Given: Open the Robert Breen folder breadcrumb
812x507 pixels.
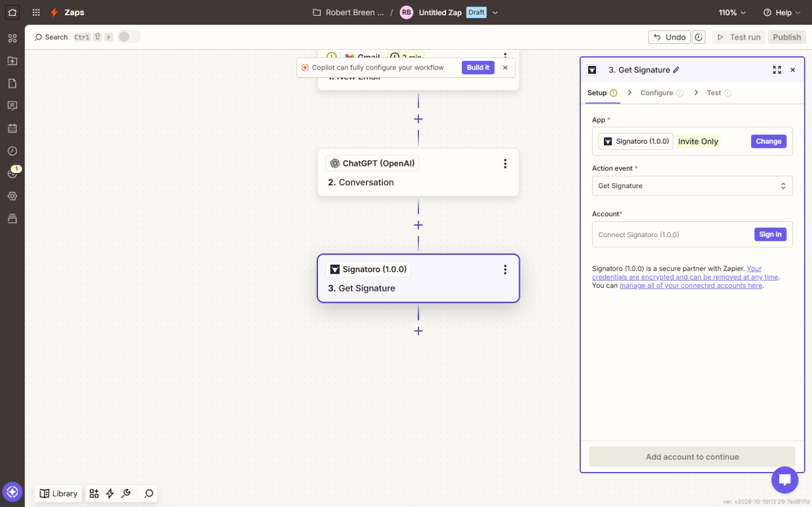Looking at the screenshot, I should 348,12.
